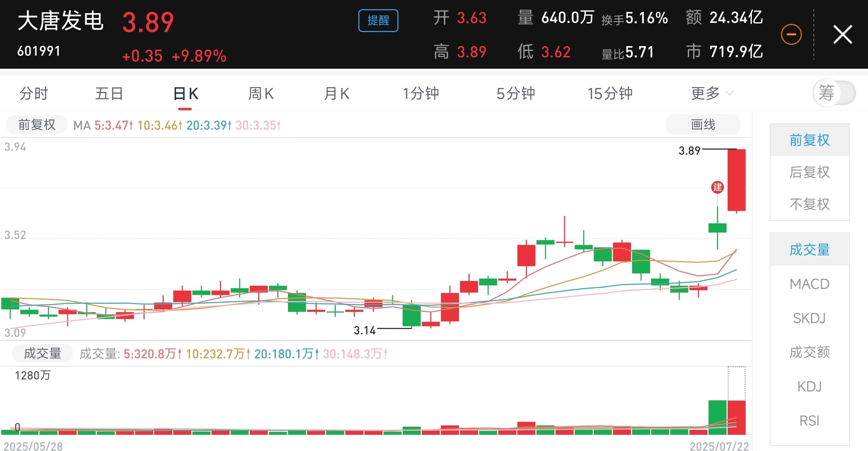
Task: Switch to the 五日 tab
Action: click(109, 94)
